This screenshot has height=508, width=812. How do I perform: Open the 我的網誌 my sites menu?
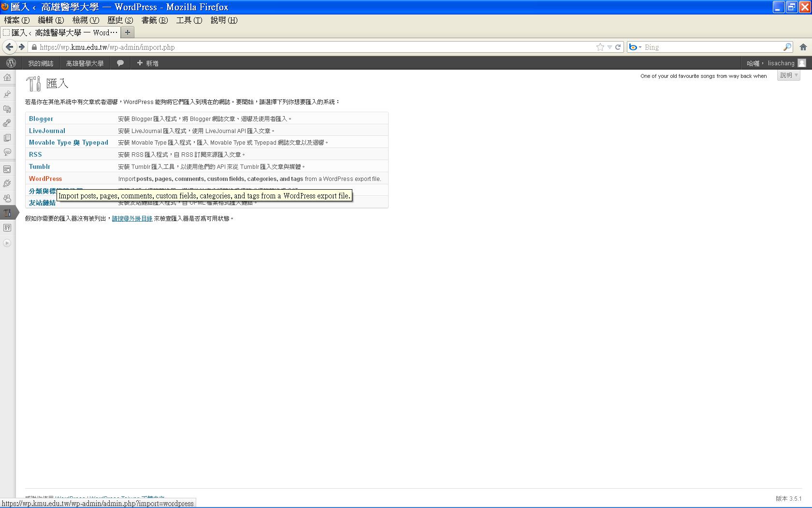pyautogui.click(x=41, y=63)
